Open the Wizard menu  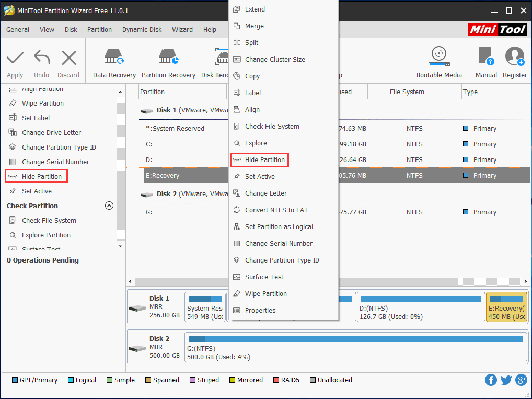point(182,29)
